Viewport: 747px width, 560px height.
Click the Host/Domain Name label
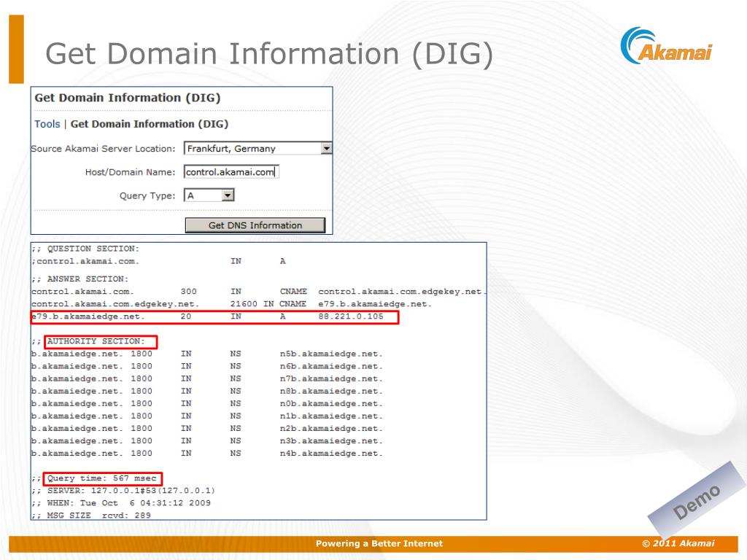click(x=130, y=172)
